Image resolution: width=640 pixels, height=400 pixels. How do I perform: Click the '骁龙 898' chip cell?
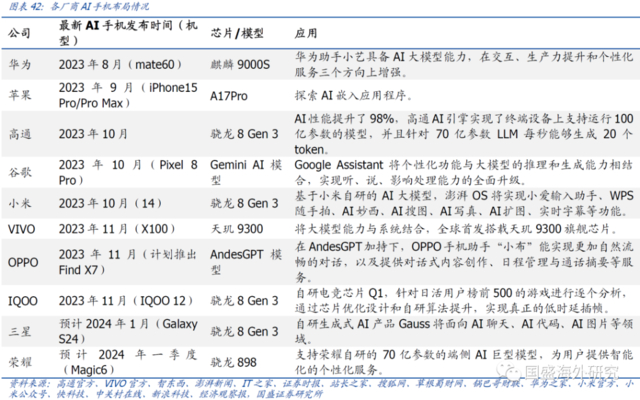233,362
